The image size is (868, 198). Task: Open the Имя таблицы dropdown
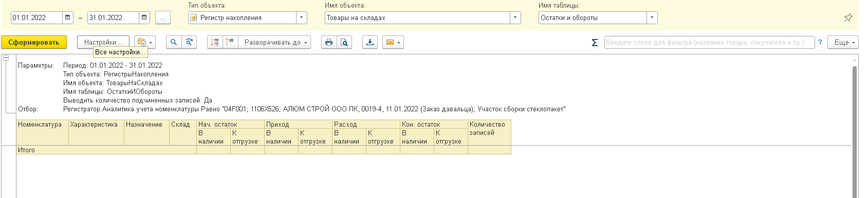click(652, 17)
